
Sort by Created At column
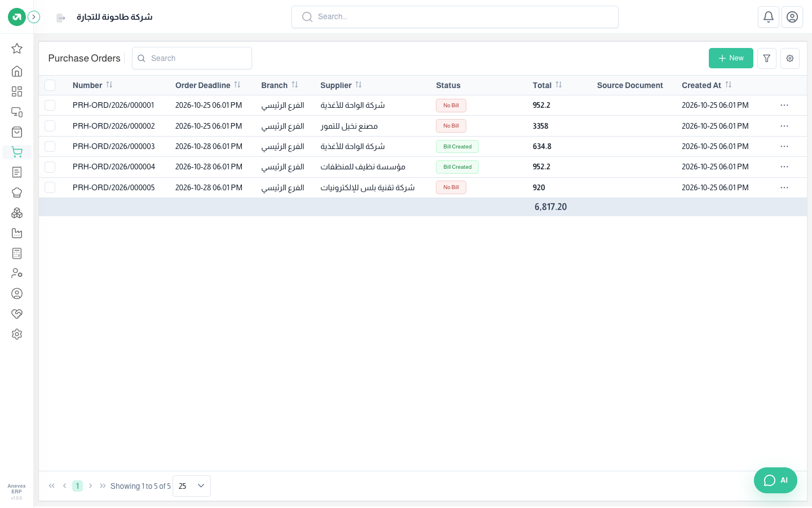pos(729,85)
